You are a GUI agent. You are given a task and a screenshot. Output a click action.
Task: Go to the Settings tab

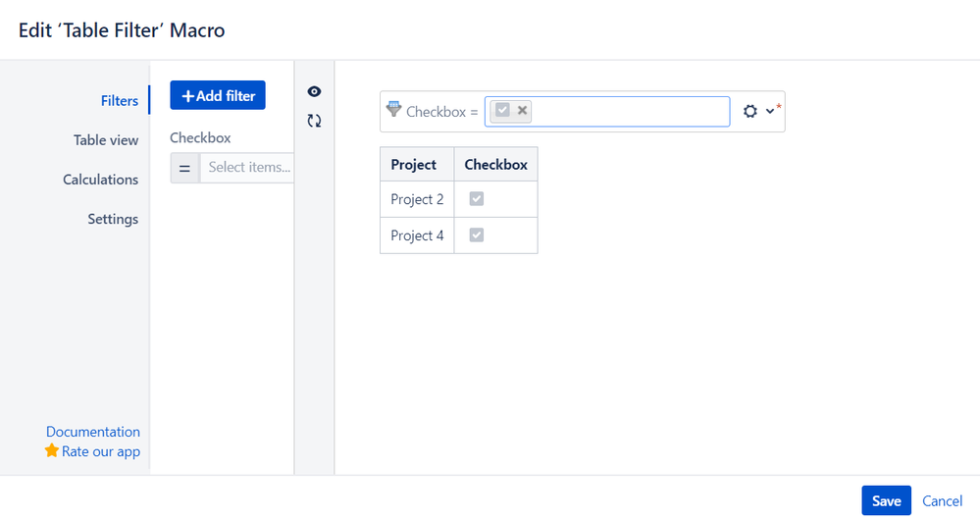click(x=113, y=219)
